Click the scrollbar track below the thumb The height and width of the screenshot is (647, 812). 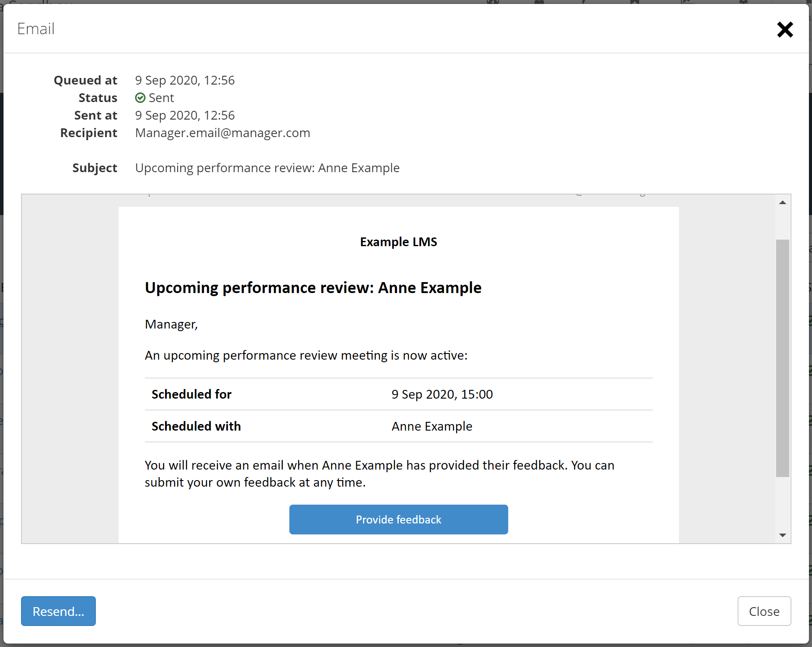point(783,504)
